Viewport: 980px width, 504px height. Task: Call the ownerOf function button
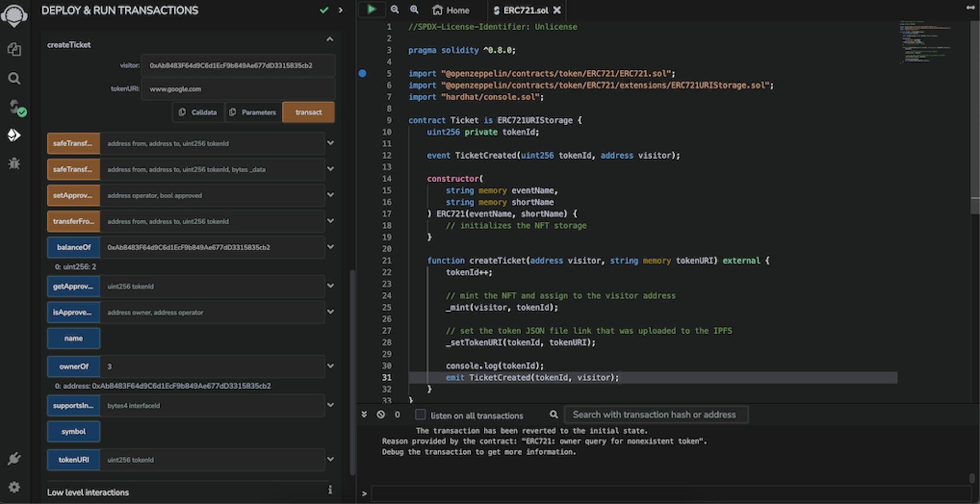pos(73,366)
